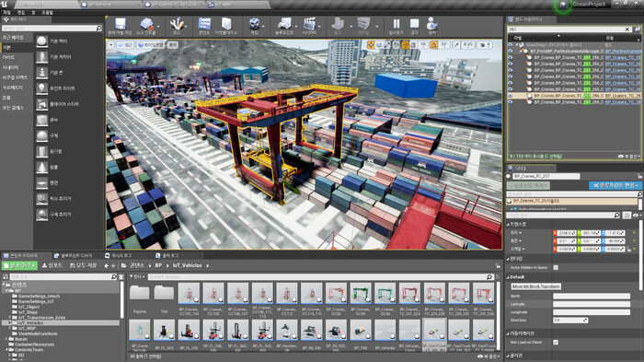Viewport: 644px width, 362px height.
Task: Select the Cone actor icon
Action: click(x=41, y=167)
